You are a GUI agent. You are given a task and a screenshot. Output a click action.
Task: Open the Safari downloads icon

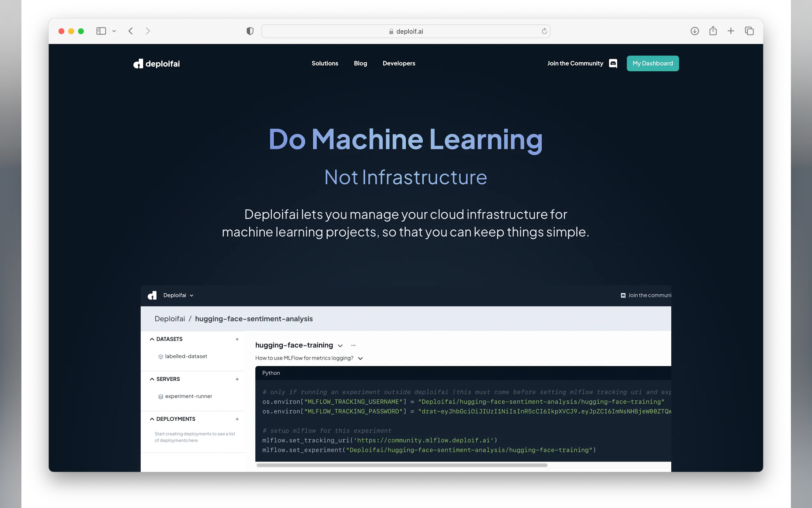pyautogui.click(x=694, y=31)
